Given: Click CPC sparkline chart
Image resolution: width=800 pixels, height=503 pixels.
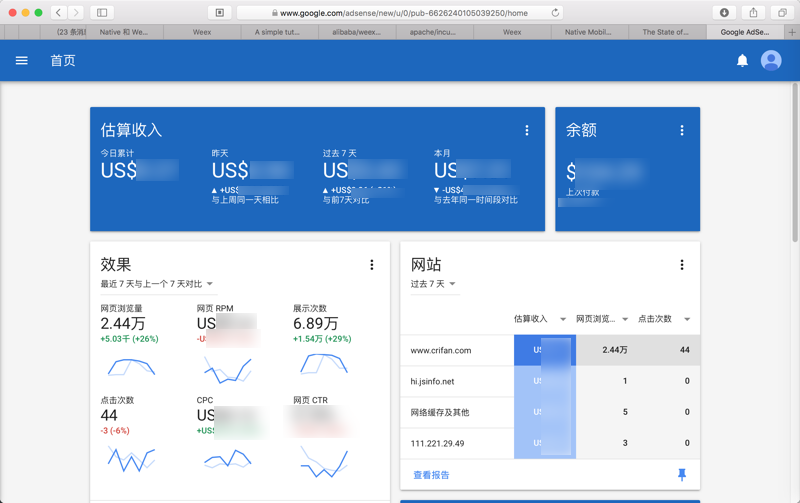Looking at the screenshot, I should click(x=228, y=458).
